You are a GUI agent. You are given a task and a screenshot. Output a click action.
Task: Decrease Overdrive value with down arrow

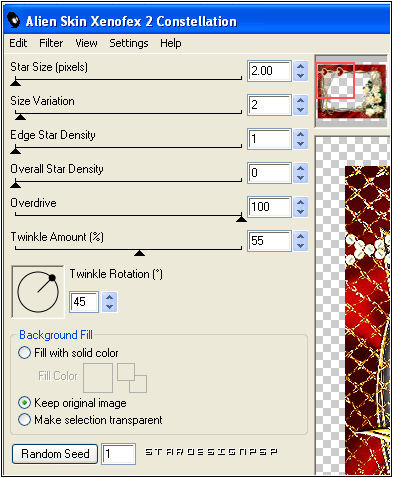coord(300,212)
